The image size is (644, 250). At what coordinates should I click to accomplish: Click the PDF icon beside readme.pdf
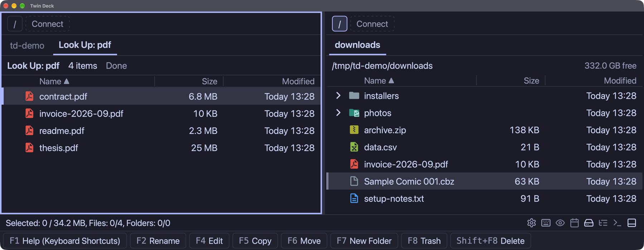point(29,130)
